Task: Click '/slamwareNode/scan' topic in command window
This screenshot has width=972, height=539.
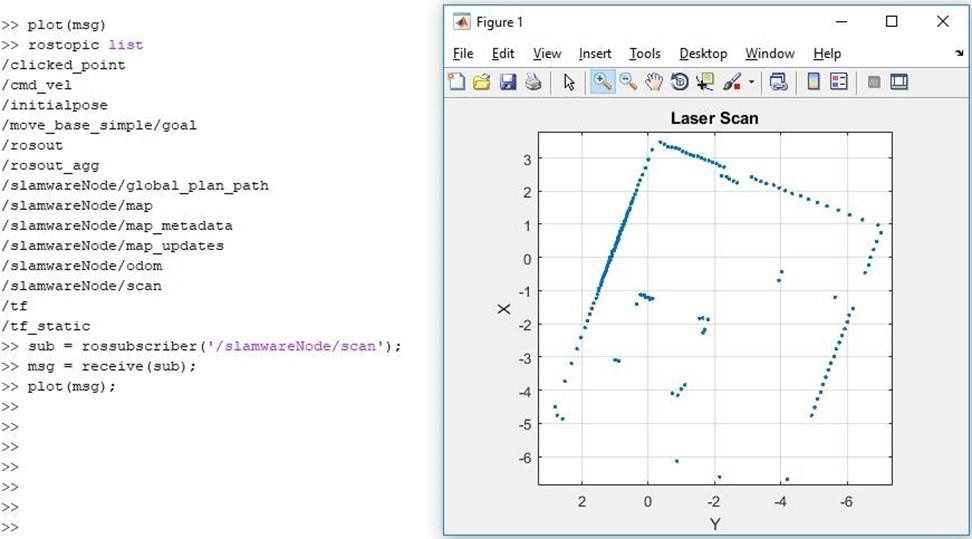Action: [x=81, y=286]
